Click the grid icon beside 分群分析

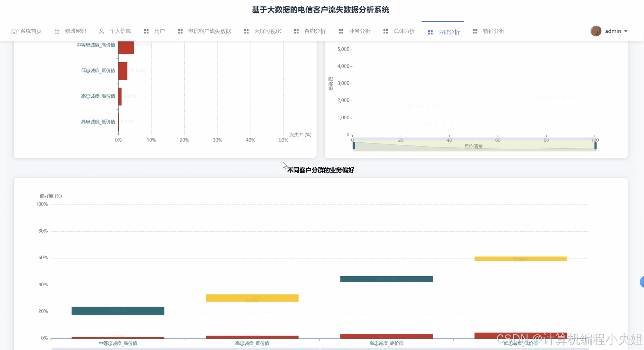(x=430, y=32)
